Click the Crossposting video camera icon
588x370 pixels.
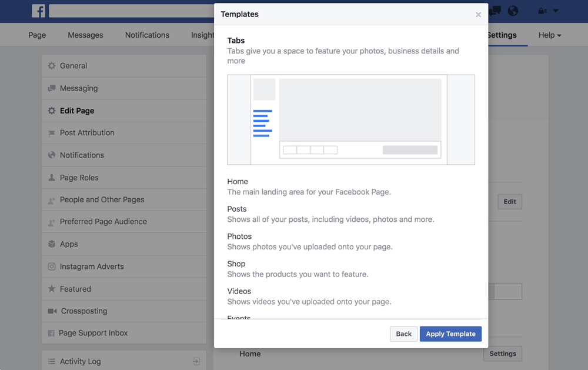click(x=52, y=311)
